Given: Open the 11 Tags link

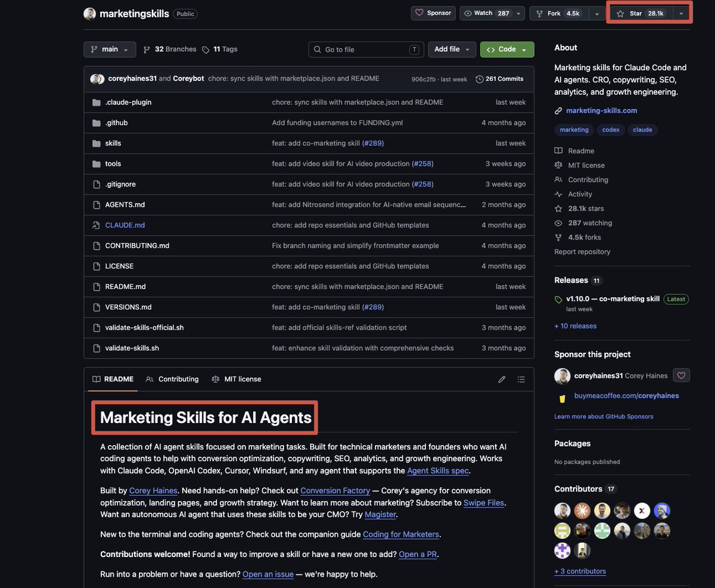Looking at the screenshot, I should coord(220,49).
